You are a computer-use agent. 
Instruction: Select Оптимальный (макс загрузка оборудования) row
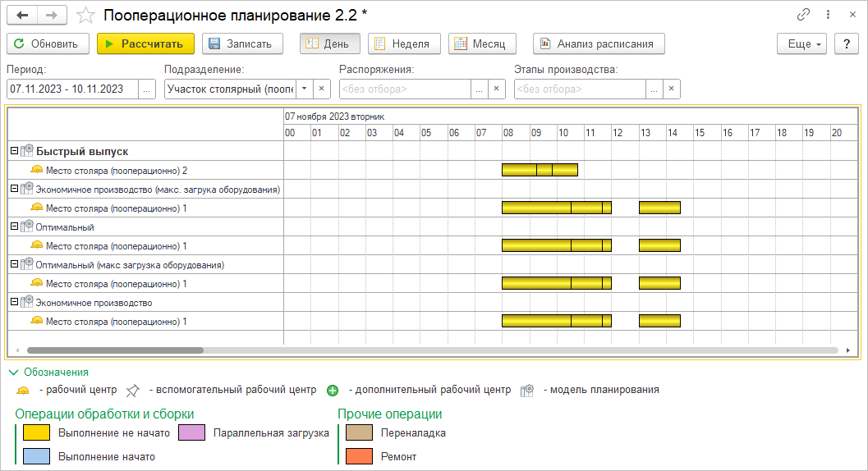coord(146,264)
